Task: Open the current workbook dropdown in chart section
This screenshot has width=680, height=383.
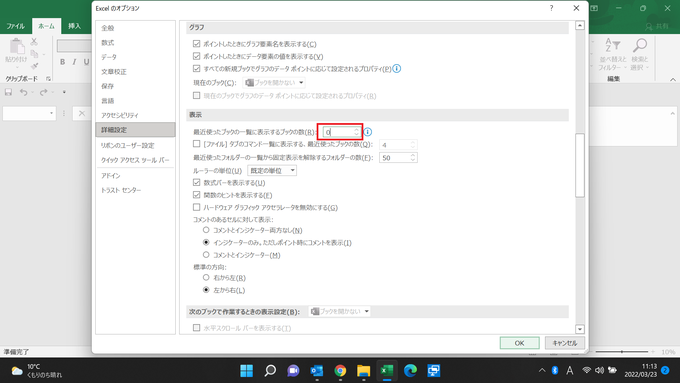Action: tap(274, 82)
